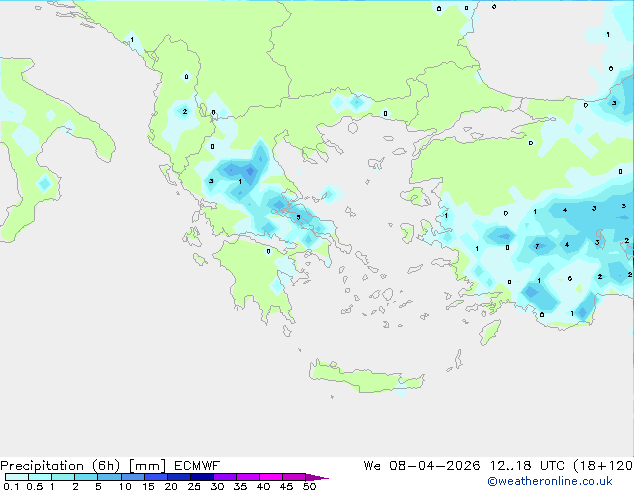Click the 45–50 mm legend color swatch
Viewport: 634px width, 490px height.
(x=294, y=477)
